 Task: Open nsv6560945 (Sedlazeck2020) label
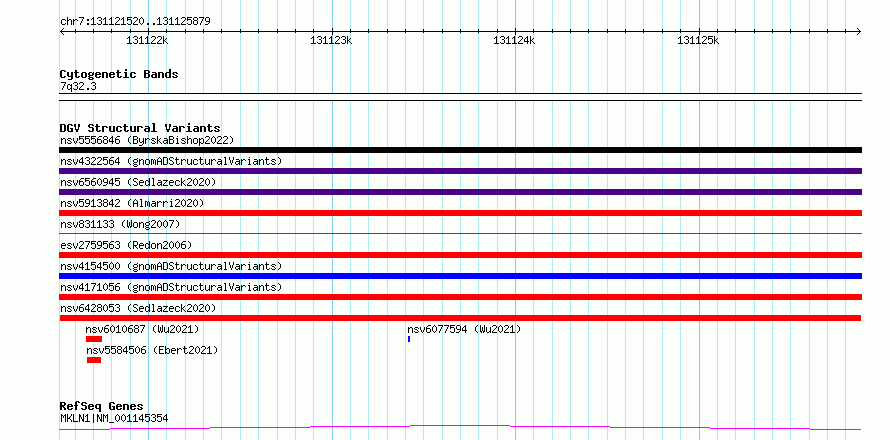tap(138, 182)
